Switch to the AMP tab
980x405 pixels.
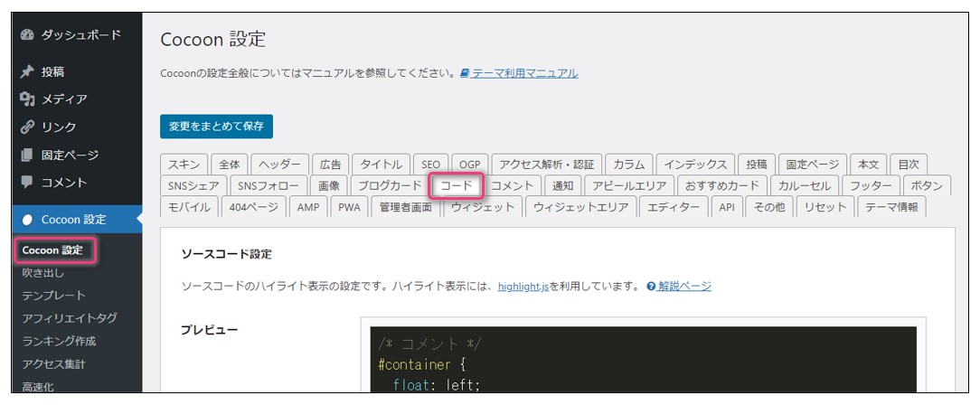pos(308,207)
